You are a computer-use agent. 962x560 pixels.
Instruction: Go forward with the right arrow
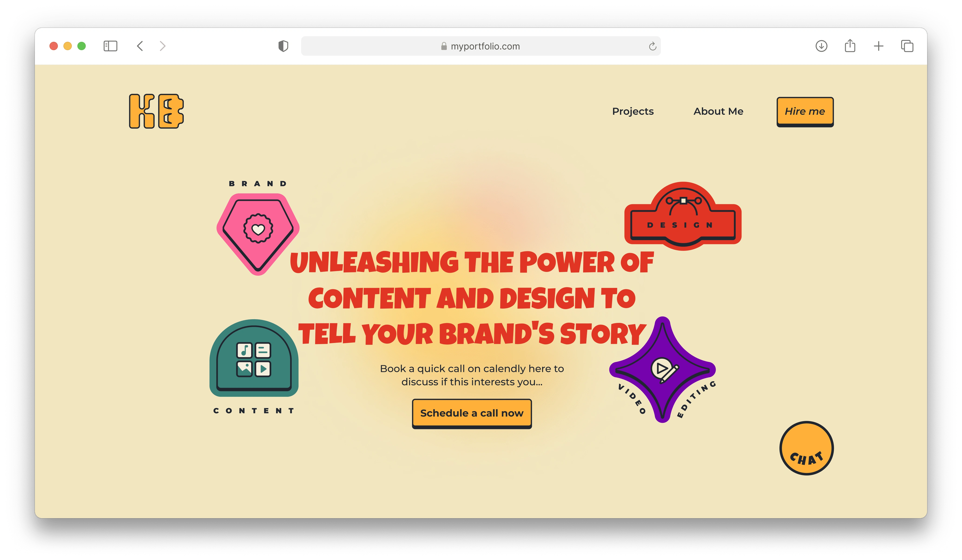[163, 46]
